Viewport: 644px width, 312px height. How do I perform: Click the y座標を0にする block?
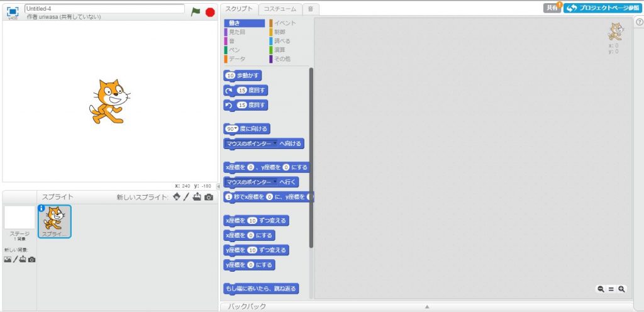[249, 265]
